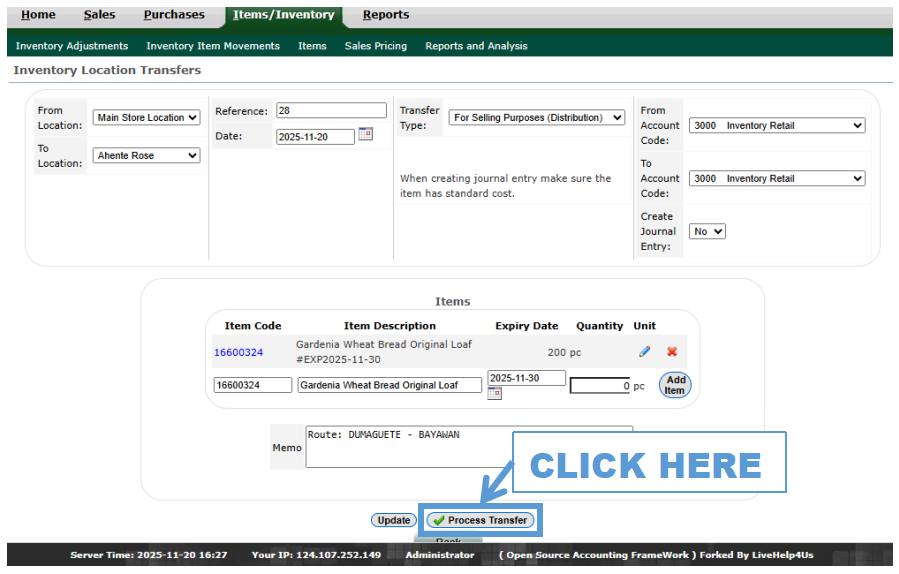Go to the Reports tab

click(385, 15)
